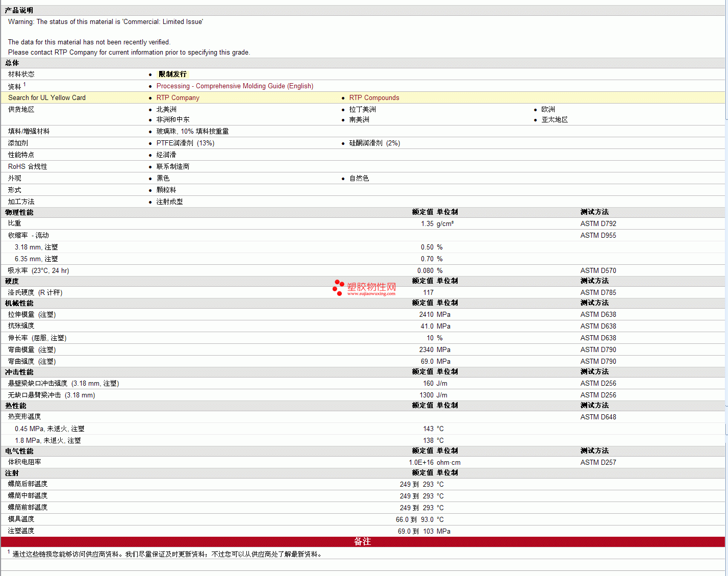Click the 物理性能 section header
Image resolution: width=728 pixels, height=576 pixels.
tap(19, 212)
